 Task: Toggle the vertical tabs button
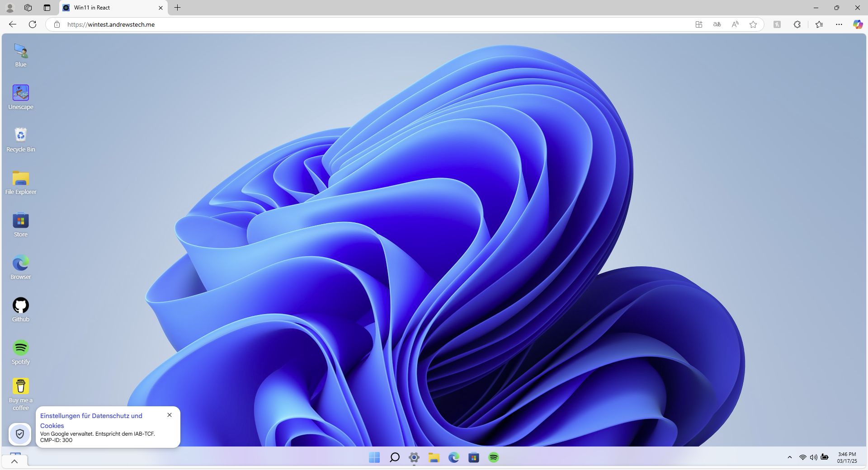(x=47, y=8)
